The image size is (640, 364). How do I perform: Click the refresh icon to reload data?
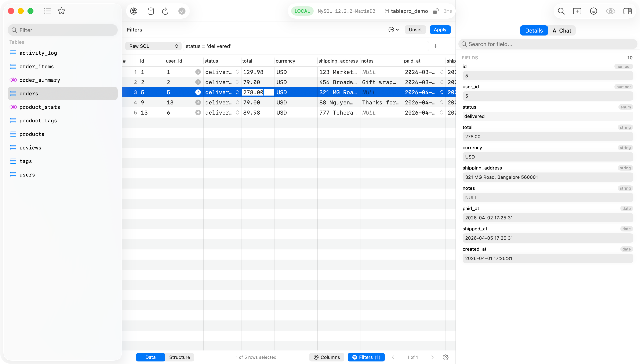click(165, 11)
